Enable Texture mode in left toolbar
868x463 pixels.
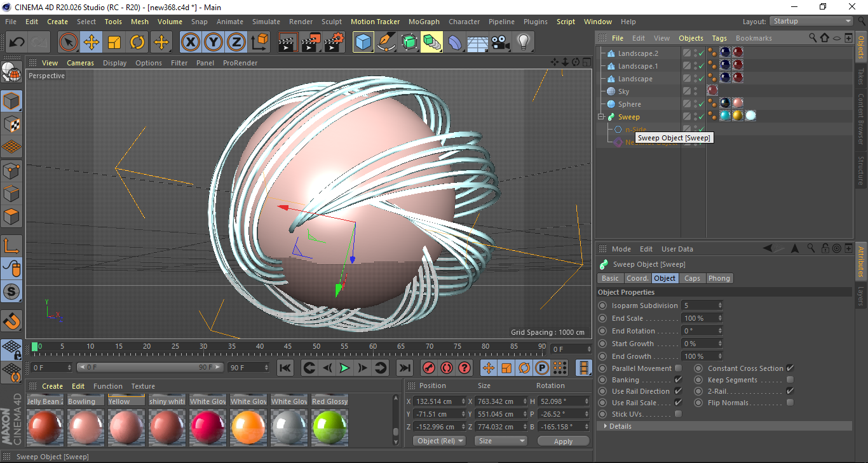[11, 124]
